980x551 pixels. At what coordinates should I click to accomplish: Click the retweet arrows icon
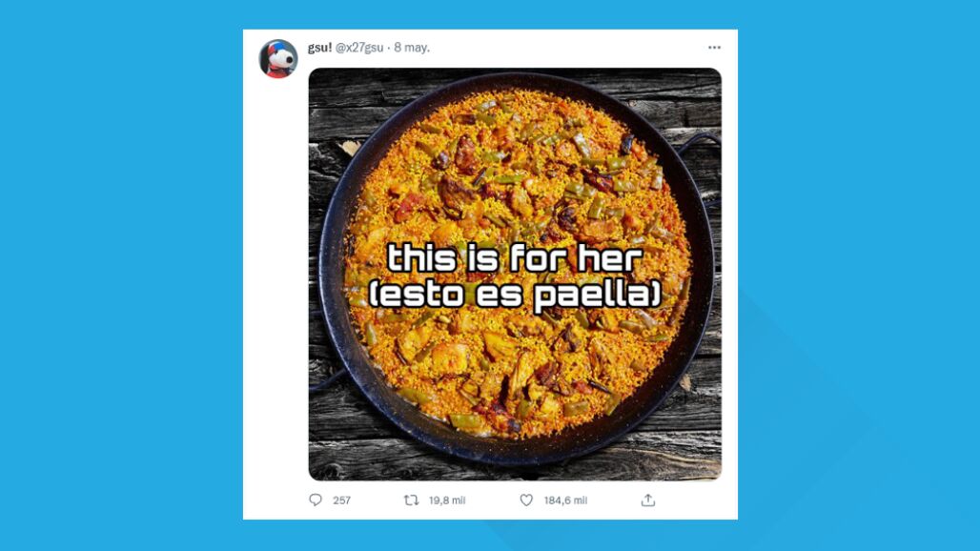(x=412, y=500)
